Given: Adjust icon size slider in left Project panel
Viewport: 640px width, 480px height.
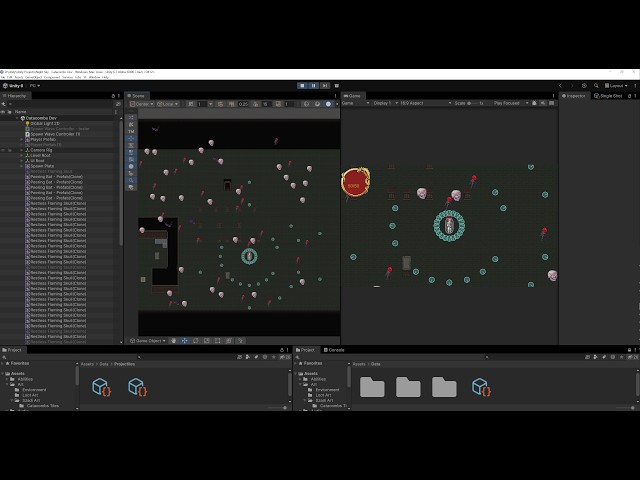Looking at the screenshot, I should [278, 407].
